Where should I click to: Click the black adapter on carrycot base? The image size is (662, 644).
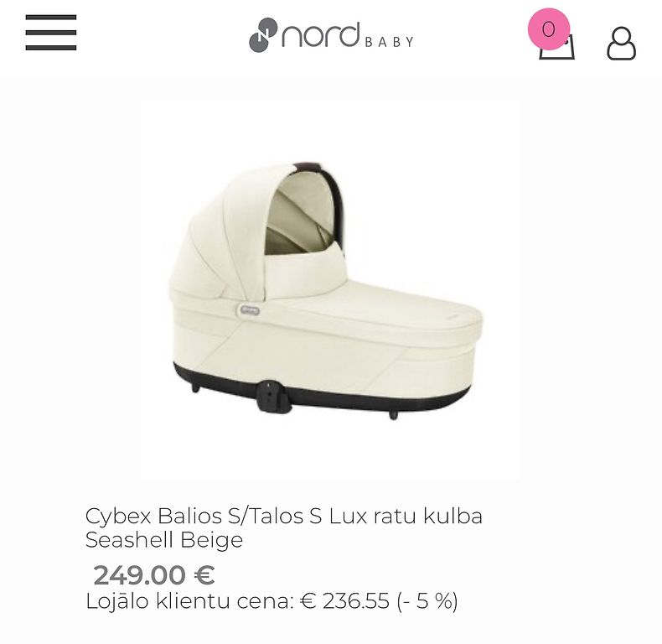(x=273, y=396)
